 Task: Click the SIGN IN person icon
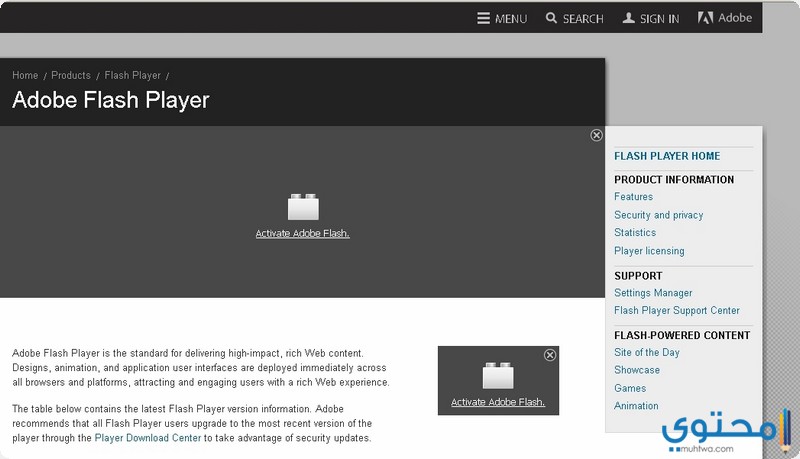[x=629, y=18]
